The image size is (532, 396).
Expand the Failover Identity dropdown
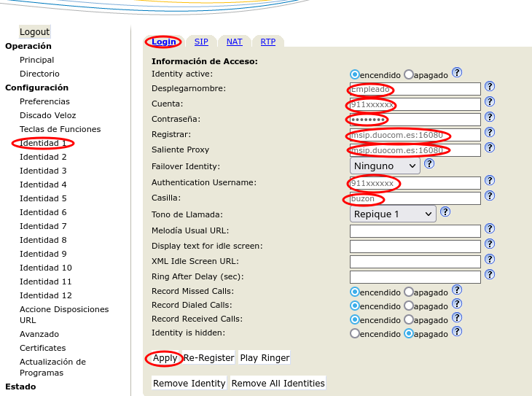point(385,166)
